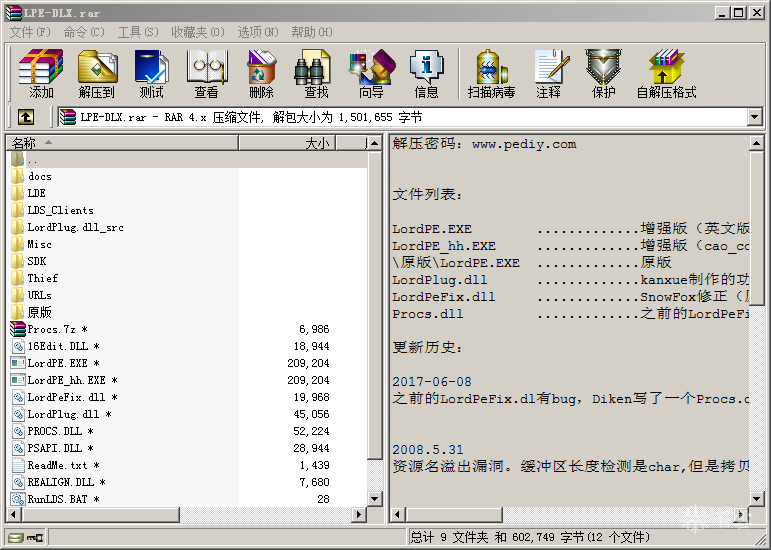
Task: Sort by the Size (大小) column header
Action: 287,143
